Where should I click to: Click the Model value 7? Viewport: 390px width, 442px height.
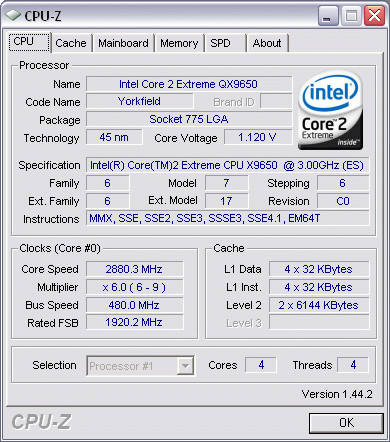pos(226,183)
